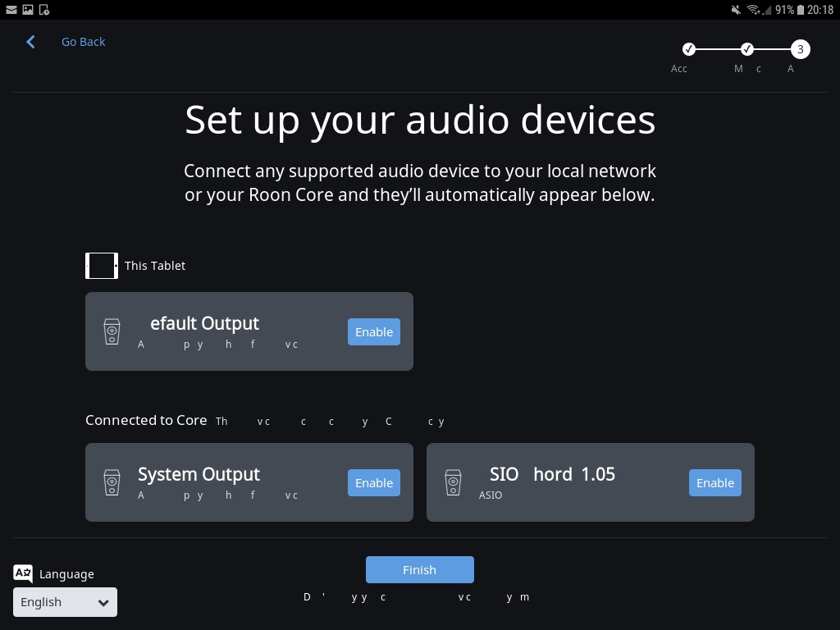
Task: Open the mail notification icon in status bar
Action: [x=11, y=10]
